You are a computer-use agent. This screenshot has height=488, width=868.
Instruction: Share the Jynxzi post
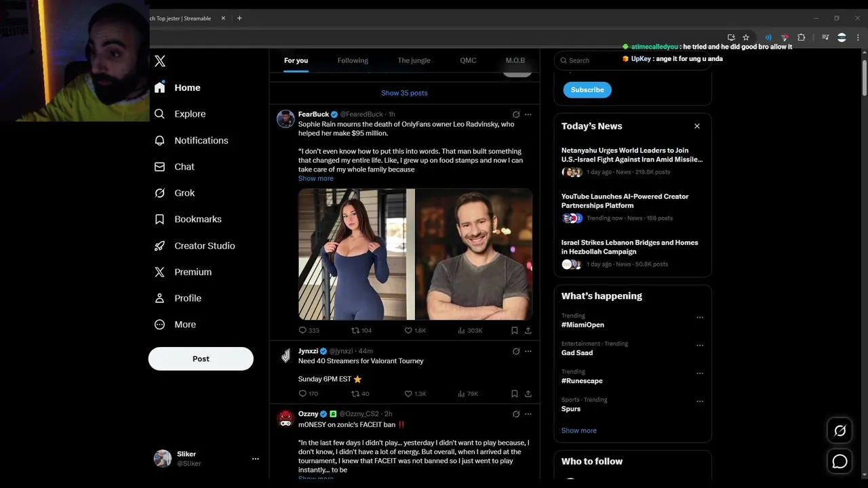coord(528,394)
